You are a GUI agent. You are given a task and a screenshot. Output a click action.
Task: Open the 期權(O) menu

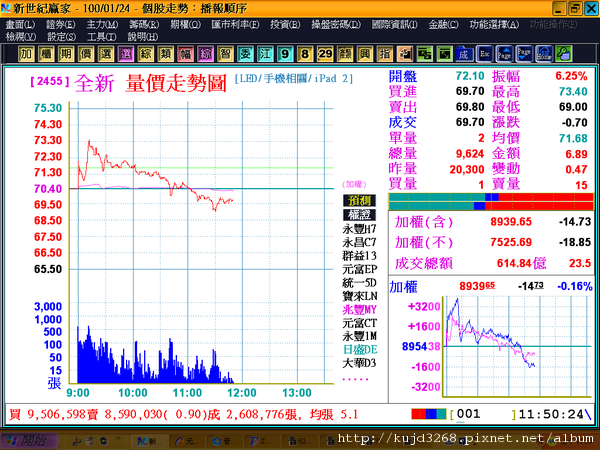point(185,25)
